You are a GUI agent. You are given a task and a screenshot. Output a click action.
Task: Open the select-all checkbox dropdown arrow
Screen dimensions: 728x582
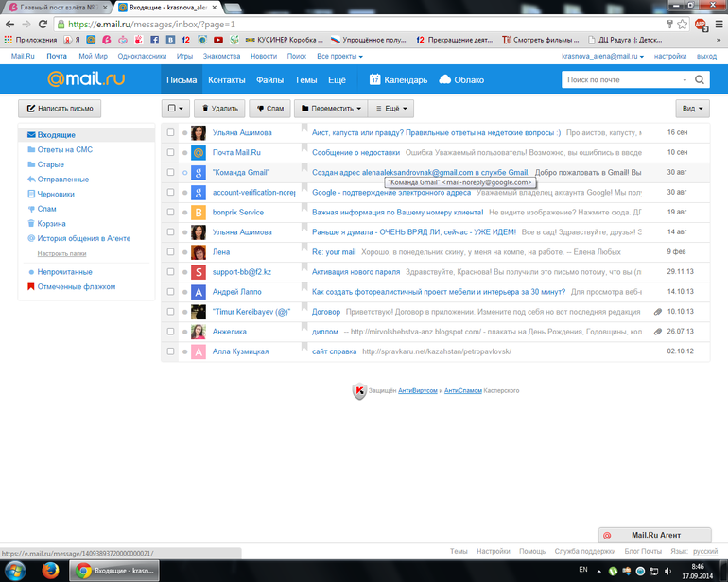point(182,109)
